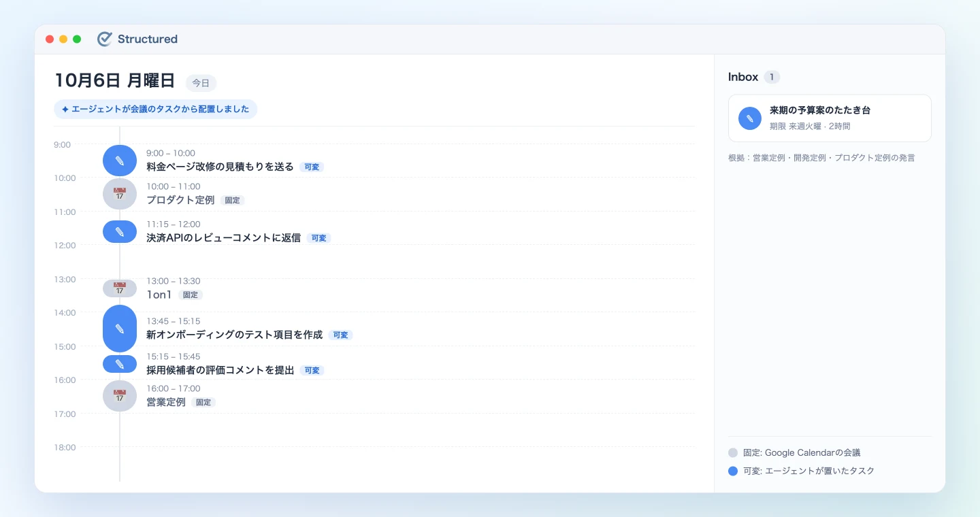
Task: Click the blue 可変 legend dot
Action: coord(733,471)
